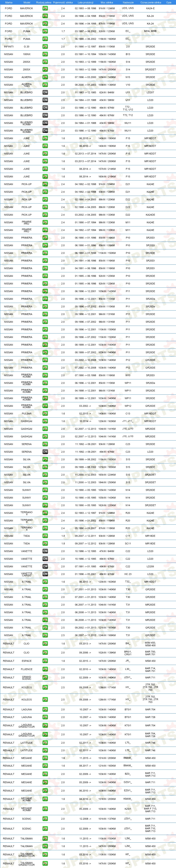Select the INFINITI brand cell
Image resolution: width=176 pixels, height=868 pixels.
point(9,47)
